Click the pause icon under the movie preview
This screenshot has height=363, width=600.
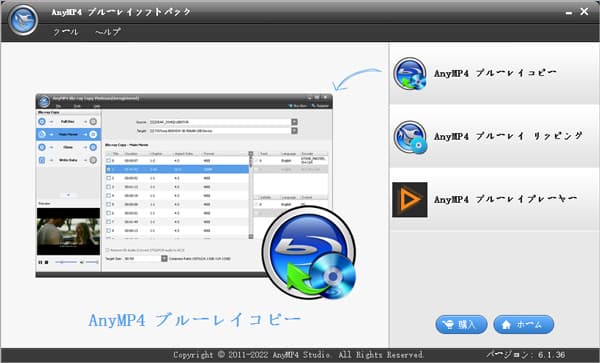coord(40,262)
